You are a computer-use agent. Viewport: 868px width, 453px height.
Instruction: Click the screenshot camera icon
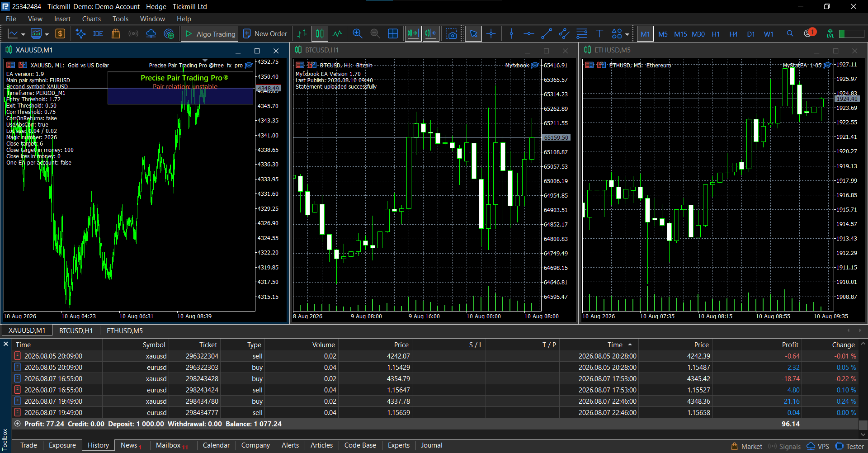tap(451, 34)
